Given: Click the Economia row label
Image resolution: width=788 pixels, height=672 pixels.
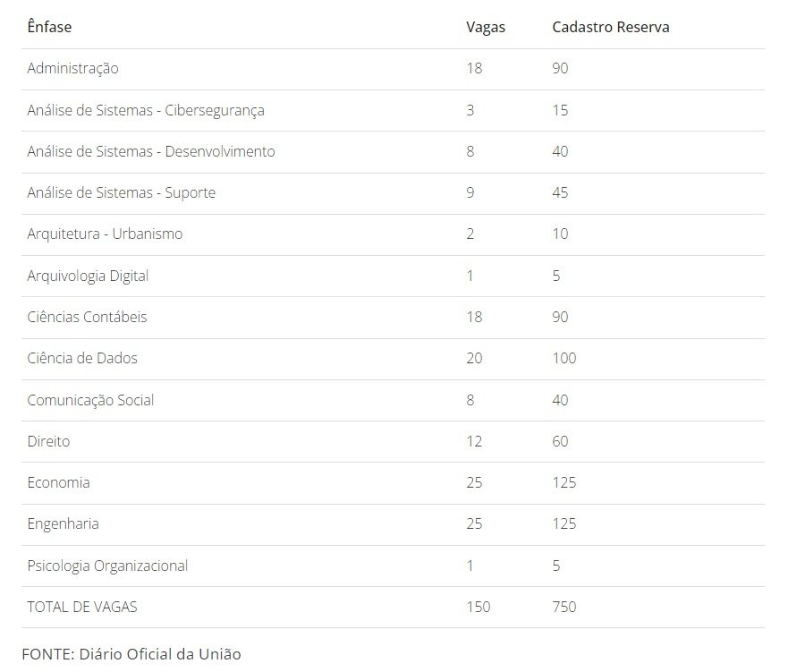Looking at the screenshot, I should pos(58,482).
